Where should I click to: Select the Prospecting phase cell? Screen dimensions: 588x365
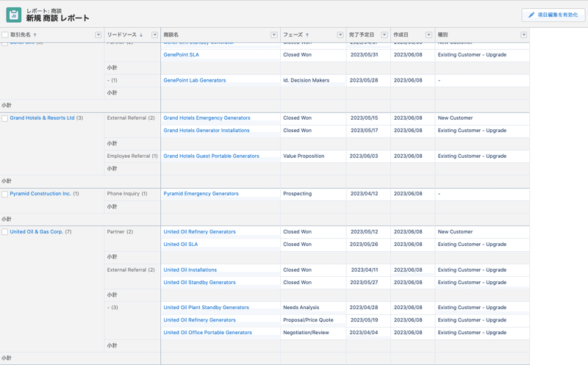[x=313, y=194]
